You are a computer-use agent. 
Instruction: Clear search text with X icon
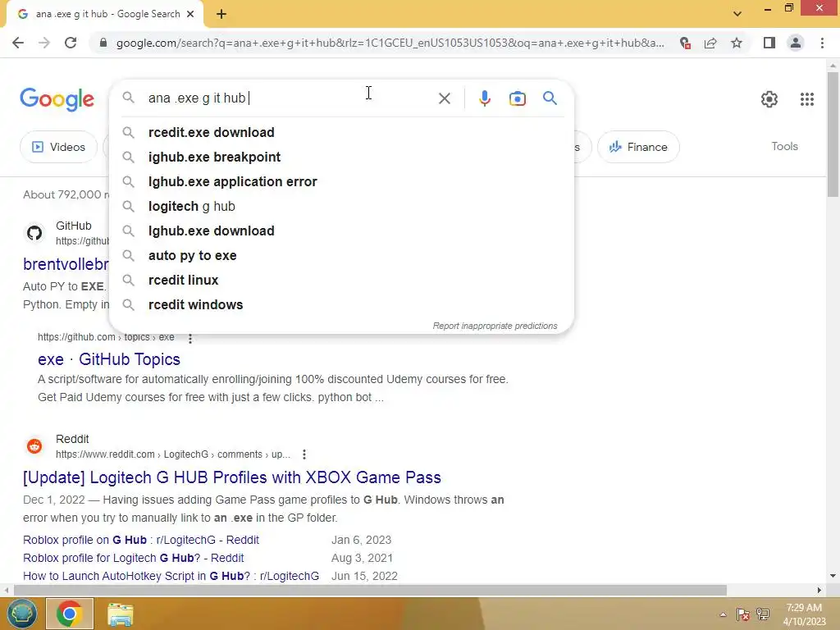click(444, 98)
